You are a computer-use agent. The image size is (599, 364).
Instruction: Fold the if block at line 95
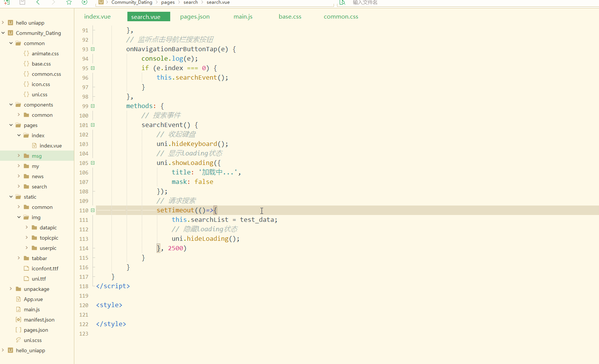pos(93,68)
